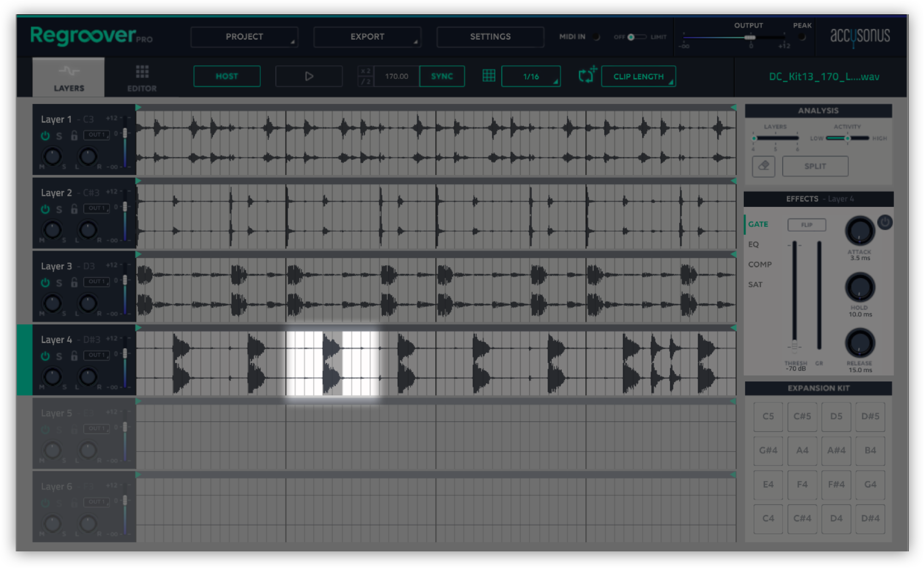Click the MIDI IN indicator
The height and width of the screenshot is (568, 924).
click(x=596, y=37)
